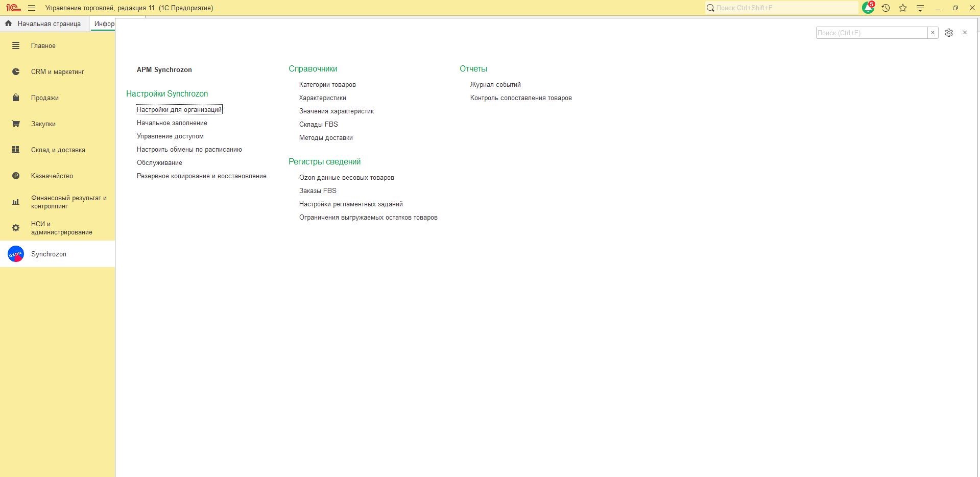This screenshot has height=477, width=980.
Task: Open НСИ и администрирование section
Action: [x=57, y=228]
